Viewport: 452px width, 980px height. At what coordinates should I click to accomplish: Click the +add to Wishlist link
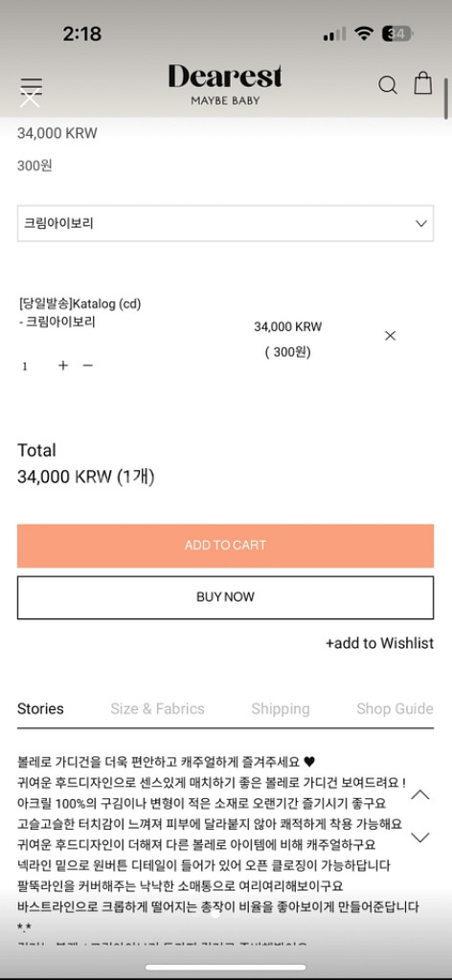click(379, 643)
